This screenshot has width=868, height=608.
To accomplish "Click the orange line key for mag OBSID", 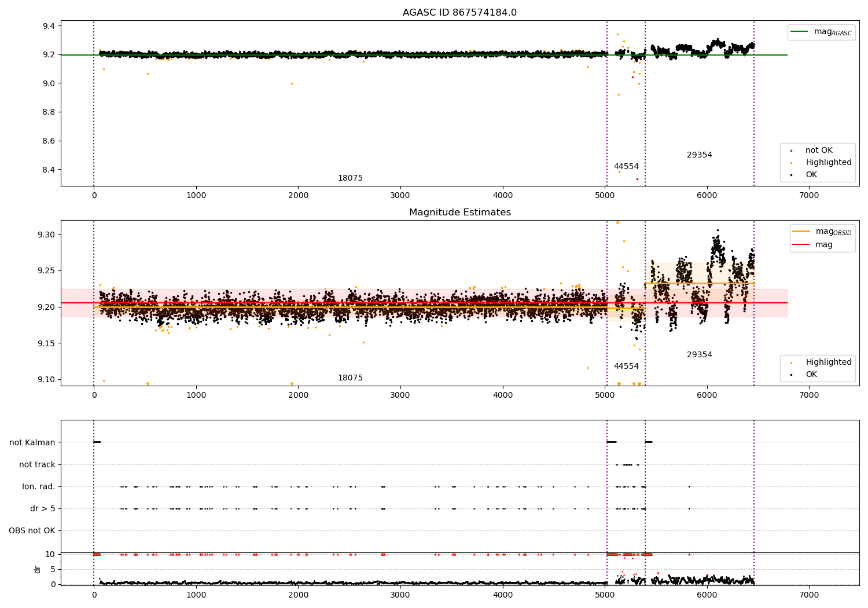I will click(801, 232).
